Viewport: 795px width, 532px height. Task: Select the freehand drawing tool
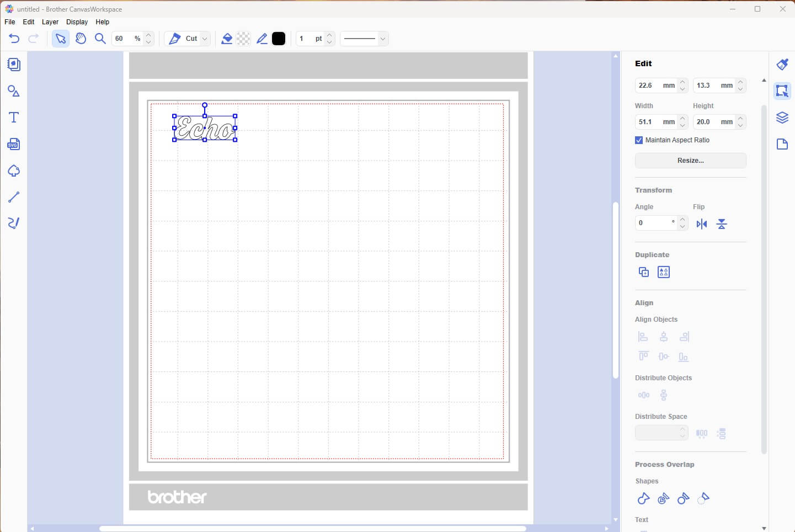(13, 223)
